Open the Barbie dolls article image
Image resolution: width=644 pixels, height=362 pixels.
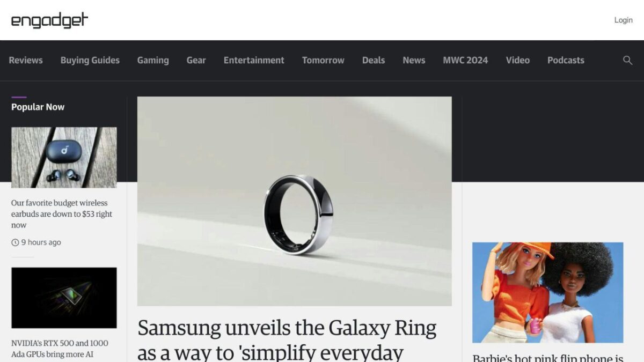click(x=547, y=292)
